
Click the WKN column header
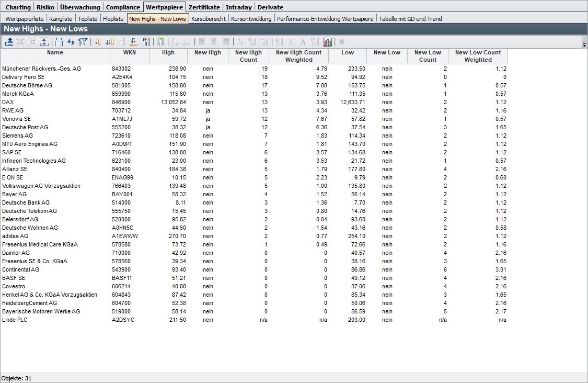129,52
